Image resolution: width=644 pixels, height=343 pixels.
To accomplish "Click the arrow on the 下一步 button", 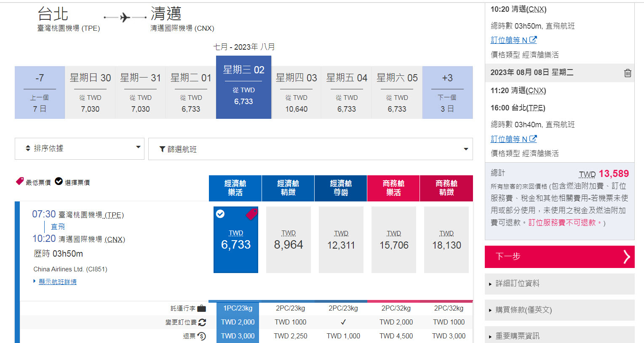I will [x=626, y=256].
